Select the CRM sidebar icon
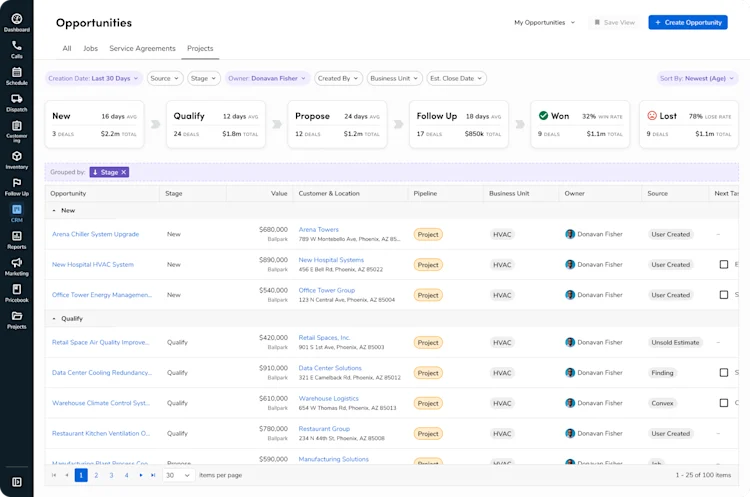 (17, 213)
